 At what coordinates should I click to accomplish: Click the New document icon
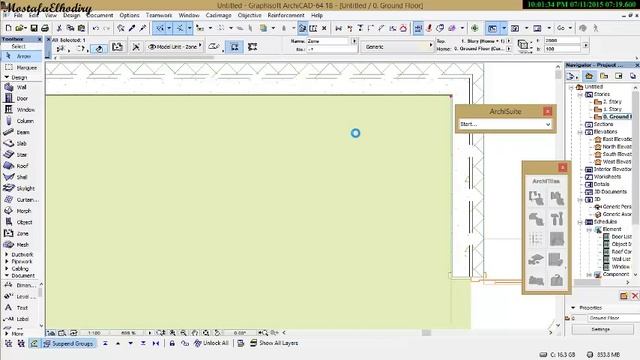[x=9, y=28]
